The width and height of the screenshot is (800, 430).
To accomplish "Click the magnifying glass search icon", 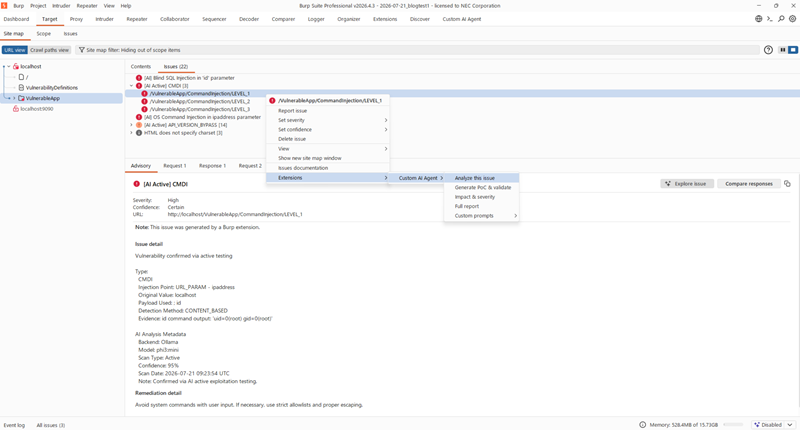I will 781,19.
